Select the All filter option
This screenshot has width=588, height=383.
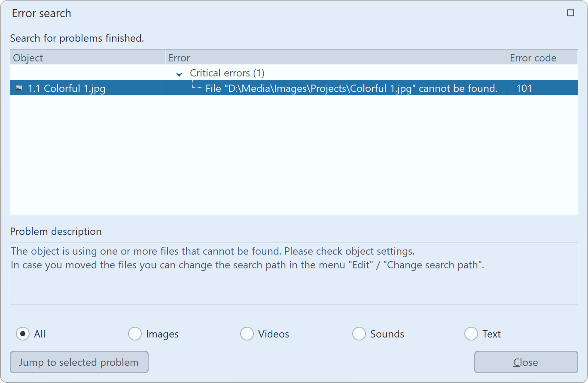point(23,334)
